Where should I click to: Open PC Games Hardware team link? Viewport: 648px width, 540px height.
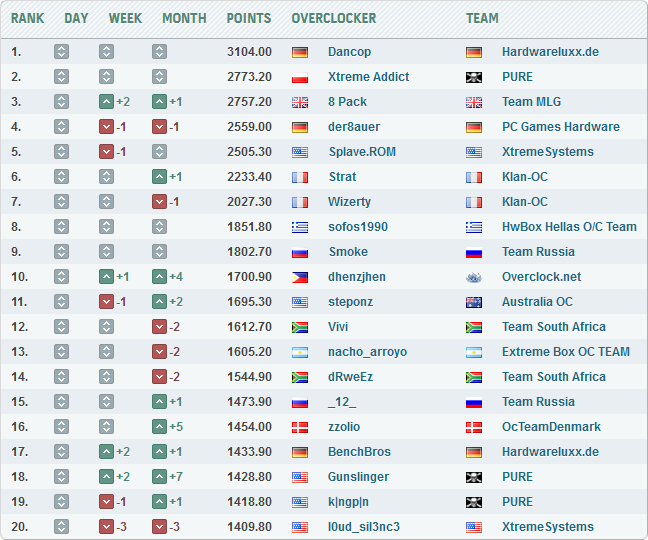coord(560,127)
